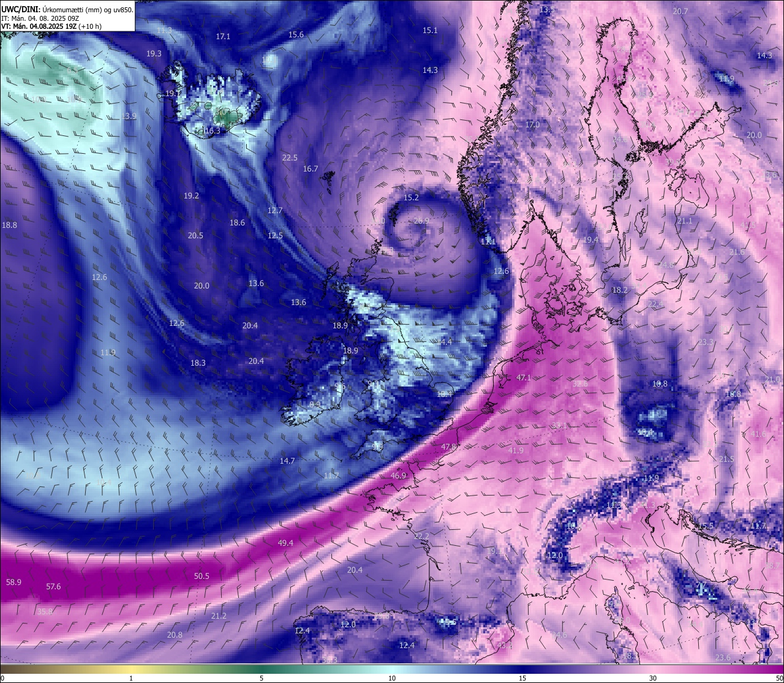Click the '0' tick on the color scale

pos(2,678)
